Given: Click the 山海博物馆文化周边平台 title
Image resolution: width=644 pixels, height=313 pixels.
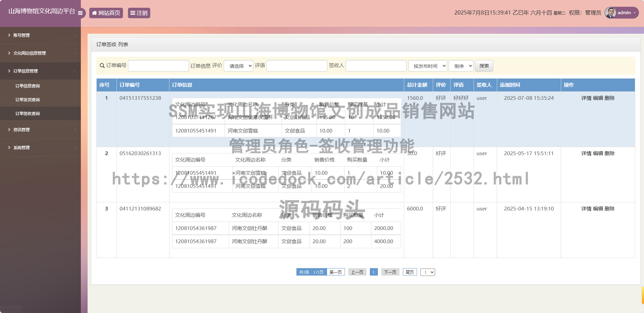Looking at the screenshot, I should point(42,11).
